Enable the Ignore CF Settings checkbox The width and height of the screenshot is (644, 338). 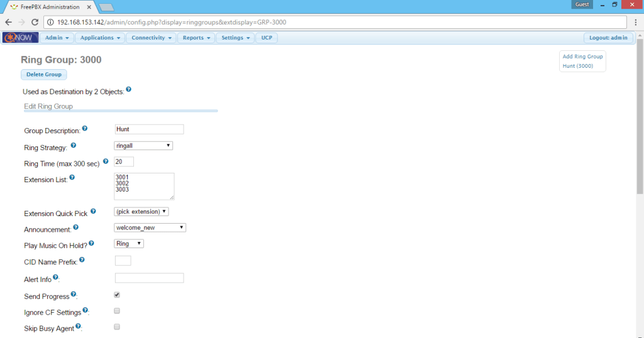[x=117, y=311]
